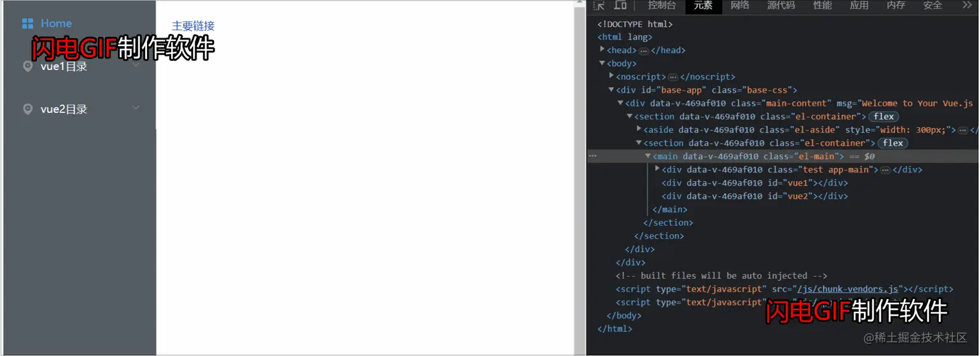Click the page's vertical scrollbar

tap(579, 178)
